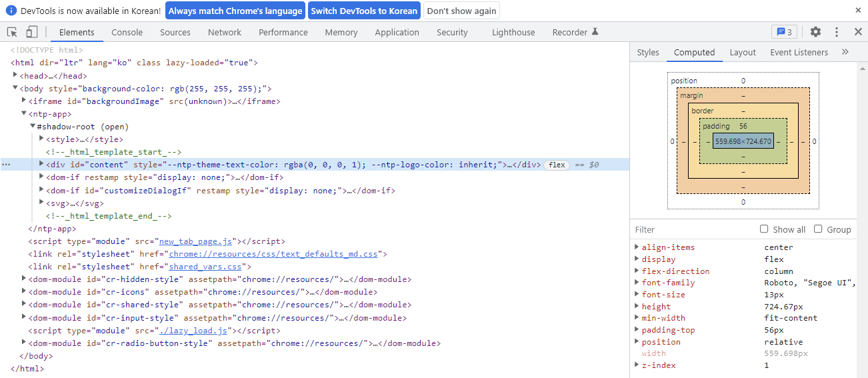Close the DevTools panel
868x378 pixels.
coord(858,32)
